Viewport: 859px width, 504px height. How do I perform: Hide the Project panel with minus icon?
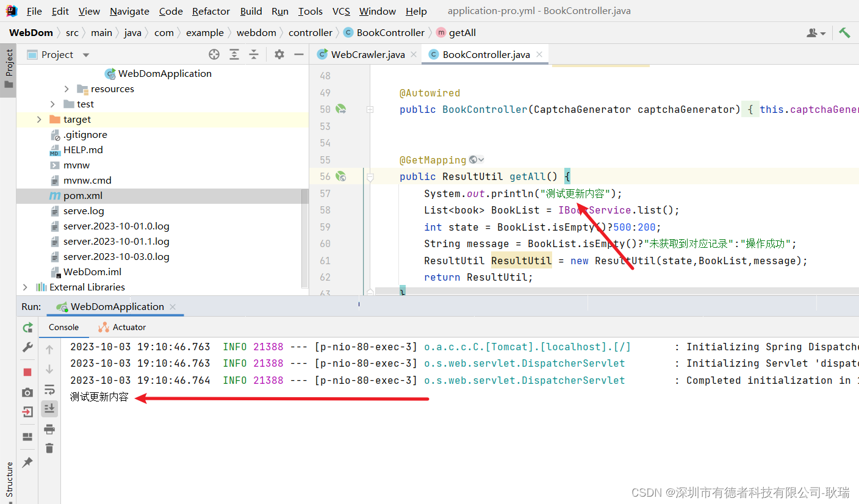pos(299,54)
